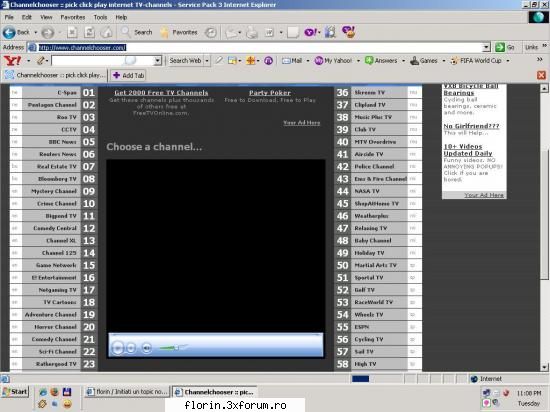This screenshot has height=412, width=550.
Task: Open the Search pane in toolbar
Action: [136, 32]
